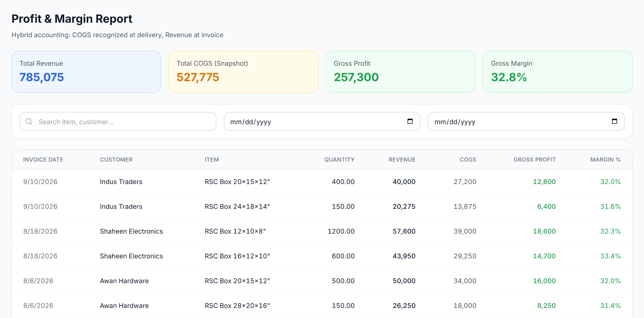
Task: Click the Profit & Margin Report heading
Action: pos(72,19)
